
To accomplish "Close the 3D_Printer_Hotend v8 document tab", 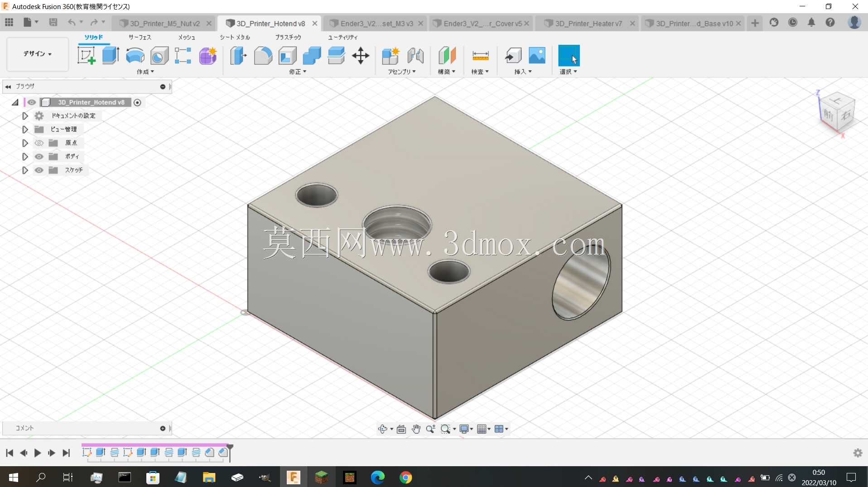I will tap(314, 24).
